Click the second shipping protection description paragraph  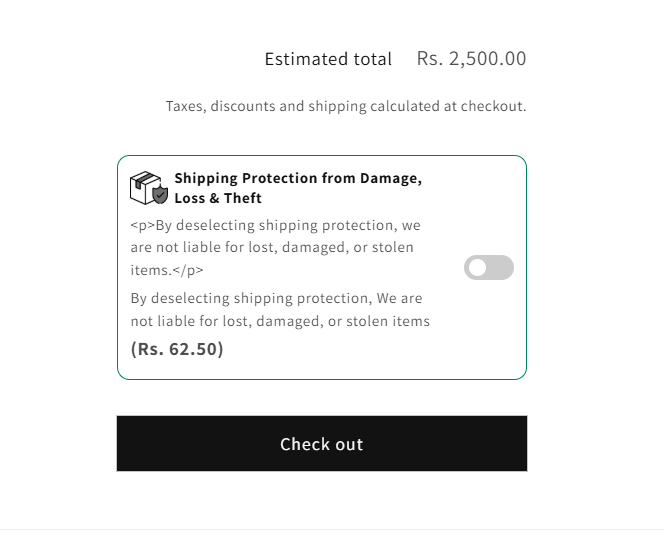click(280, 309)
